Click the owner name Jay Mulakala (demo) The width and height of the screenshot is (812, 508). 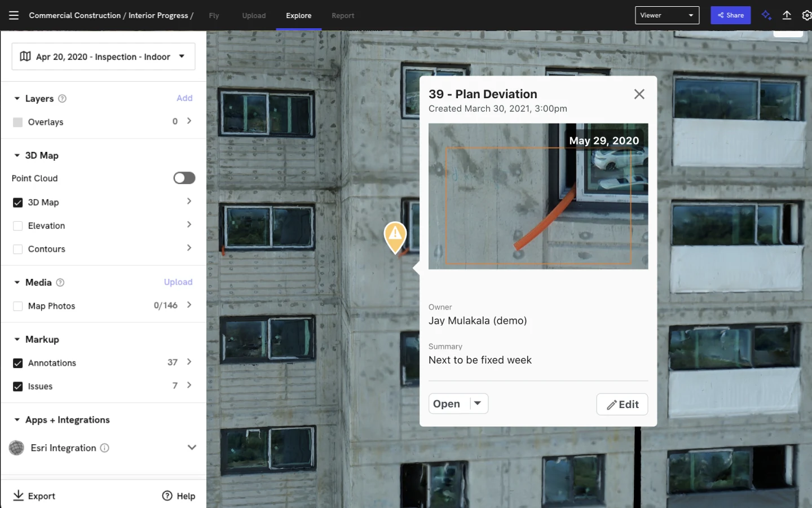pyautogui.click(x=478, y=321)
